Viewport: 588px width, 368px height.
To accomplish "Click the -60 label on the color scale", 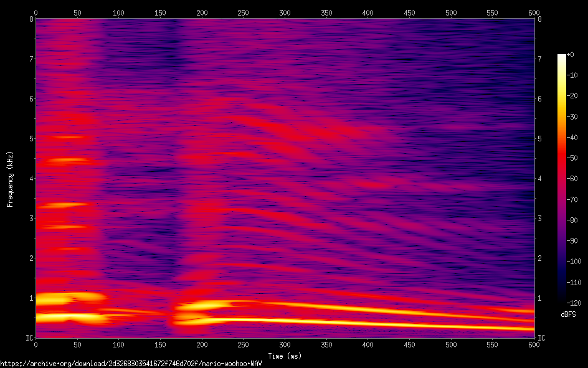I will 574,178.
